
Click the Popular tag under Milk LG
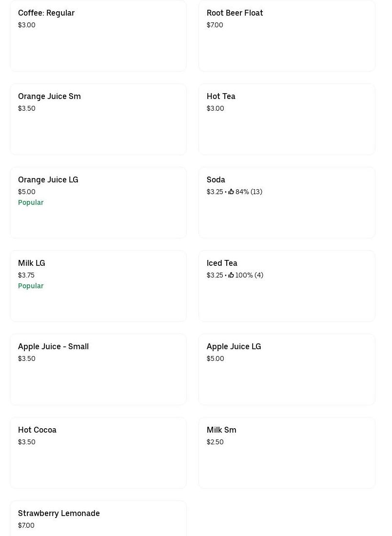click(31, 286)
